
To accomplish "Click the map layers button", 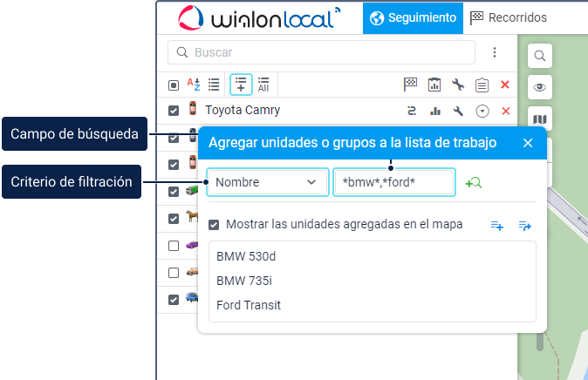I will pos(540,119).
